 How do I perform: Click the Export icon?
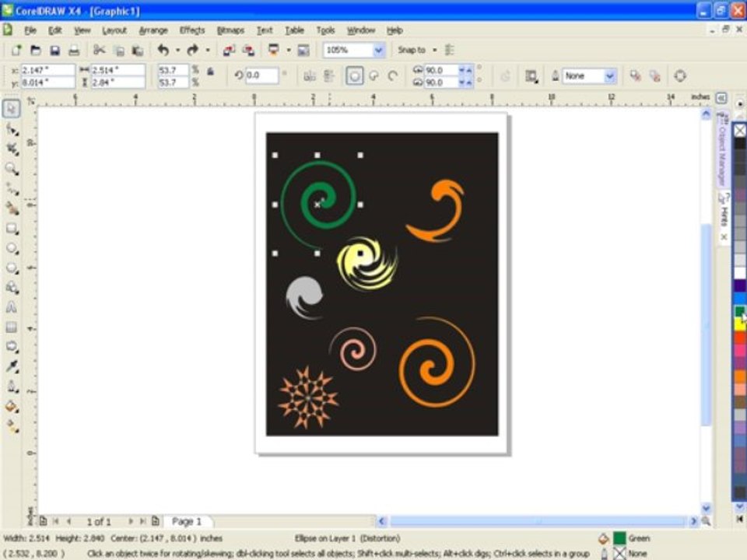[x=248, y=50]
